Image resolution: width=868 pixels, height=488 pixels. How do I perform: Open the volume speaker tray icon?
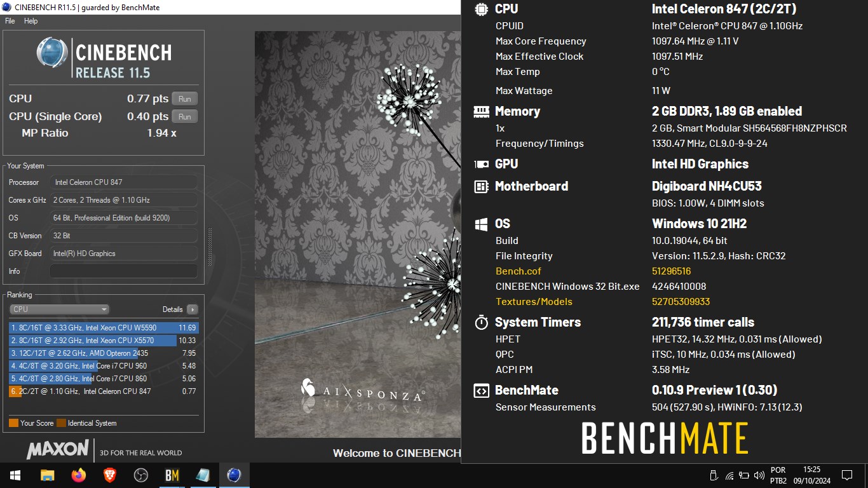(x=759, y=475)
